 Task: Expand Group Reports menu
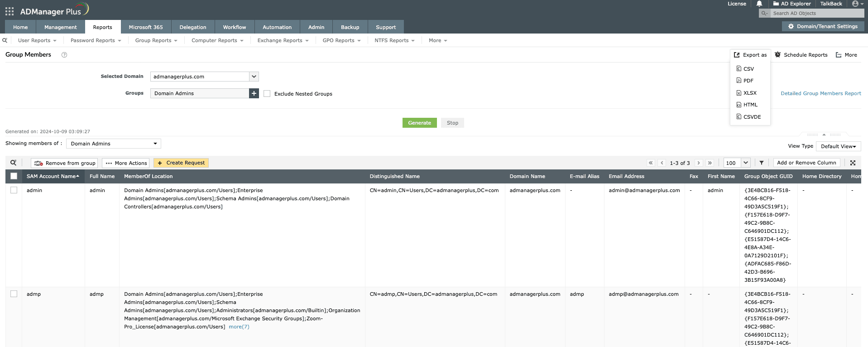[x=156, y=40]
